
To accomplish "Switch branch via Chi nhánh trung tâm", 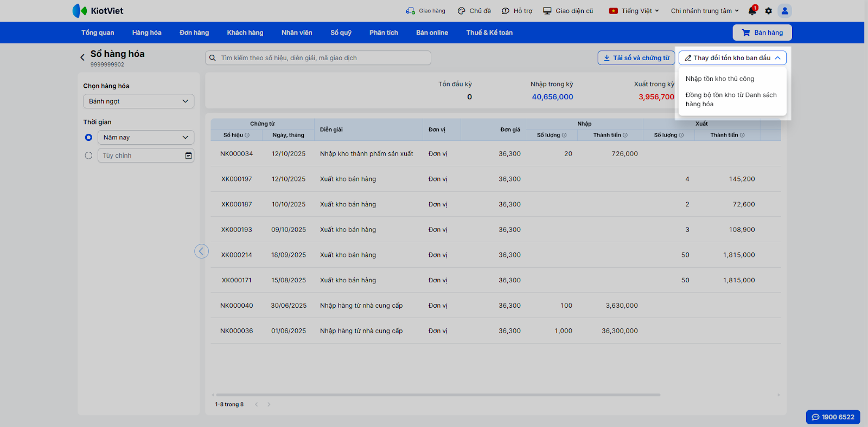I will pos(704,11).
